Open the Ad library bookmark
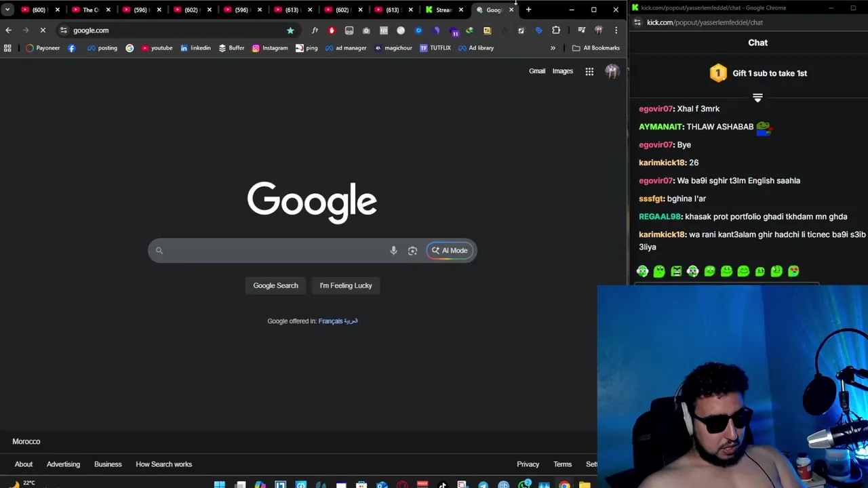 475,48
